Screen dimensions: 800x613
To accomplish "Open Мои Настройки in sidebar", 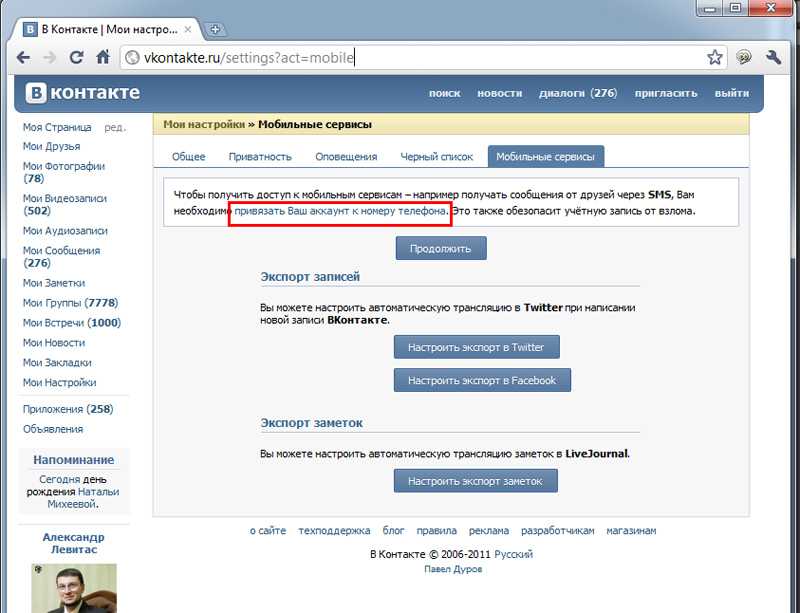I will [x=59, y=382].
